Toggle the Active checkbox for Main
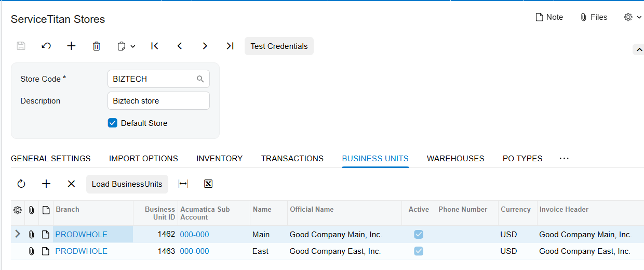 point(419,235)
